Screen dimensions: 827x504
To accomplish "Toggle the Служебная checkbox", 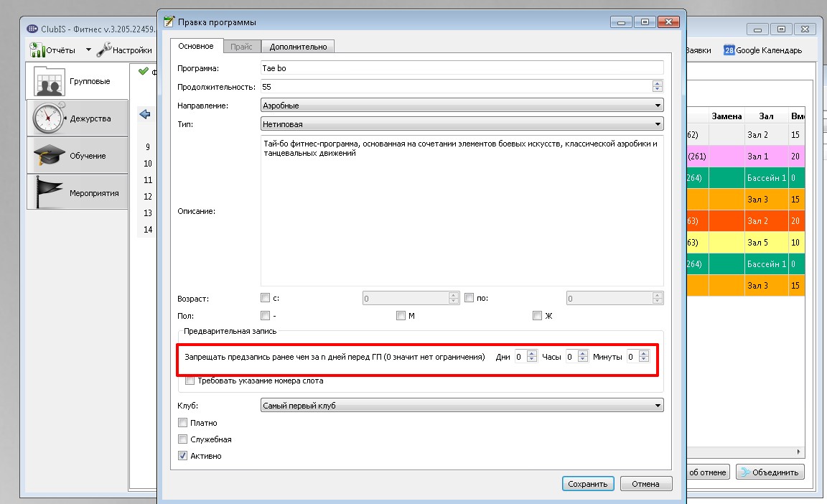I will tap(182, 439).
